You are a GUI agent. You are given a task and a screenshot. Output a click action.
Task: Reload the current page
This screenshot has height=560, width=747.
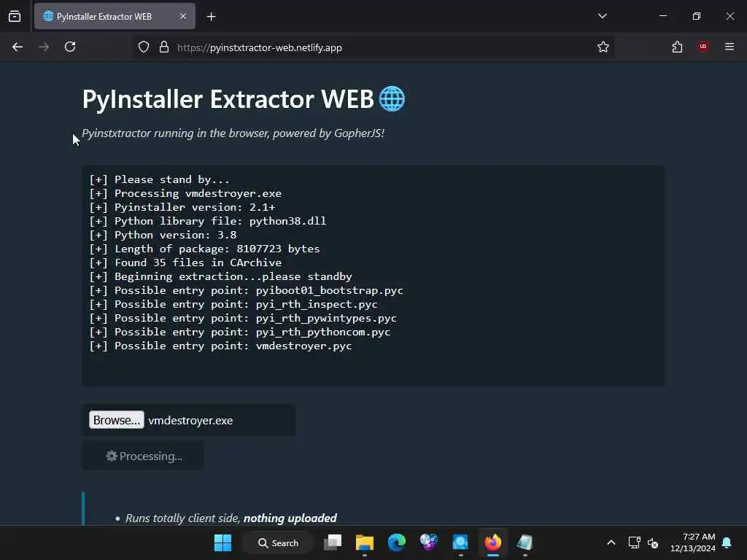[x=70, y=47]
